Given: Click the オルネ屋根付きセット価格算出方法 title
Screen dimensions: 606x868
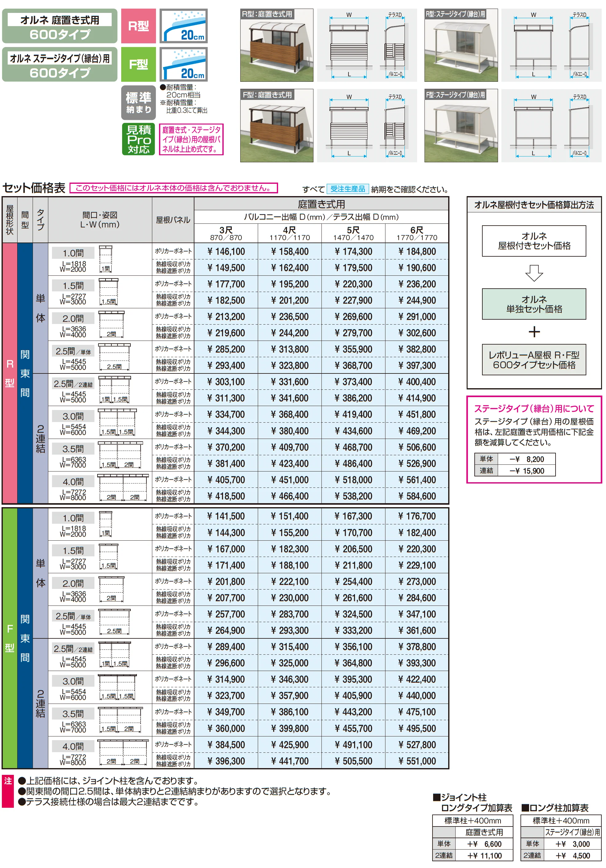Looking at the screenshot, I should coord(534,204).
